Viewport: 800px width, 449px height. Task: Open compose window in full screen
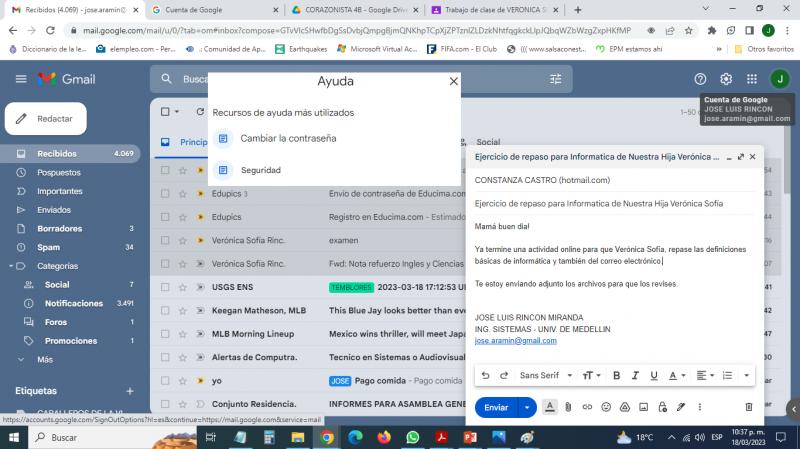point(741,157)
